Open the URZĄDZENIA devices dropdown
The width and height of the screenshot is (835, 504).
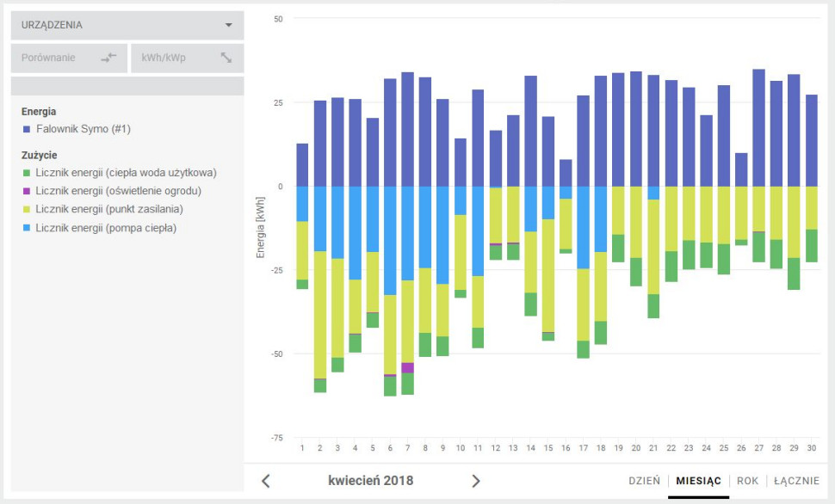click(x=126, y=25)
